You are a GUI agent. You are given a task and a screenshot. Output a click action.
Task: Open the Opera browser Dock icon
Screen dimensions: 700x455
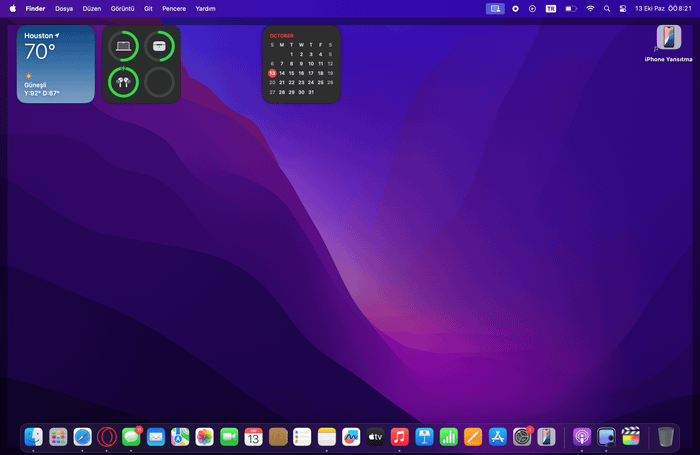click(x=107, y=437)
